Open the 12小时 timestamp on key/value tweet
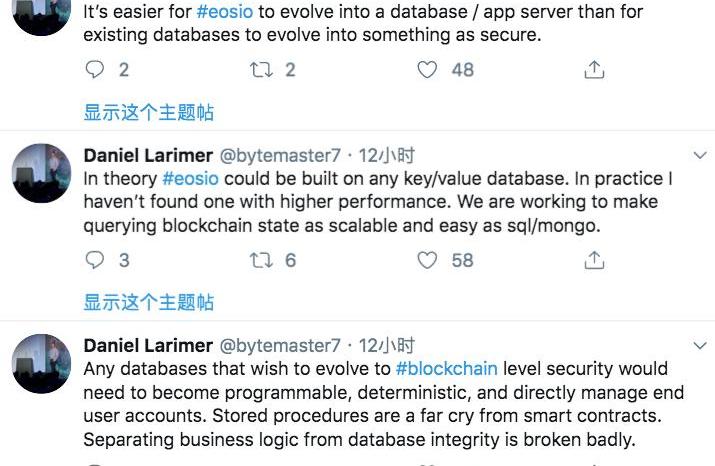Screen dimensions: 715x466 pyautogui.click(x=386, y=155)
